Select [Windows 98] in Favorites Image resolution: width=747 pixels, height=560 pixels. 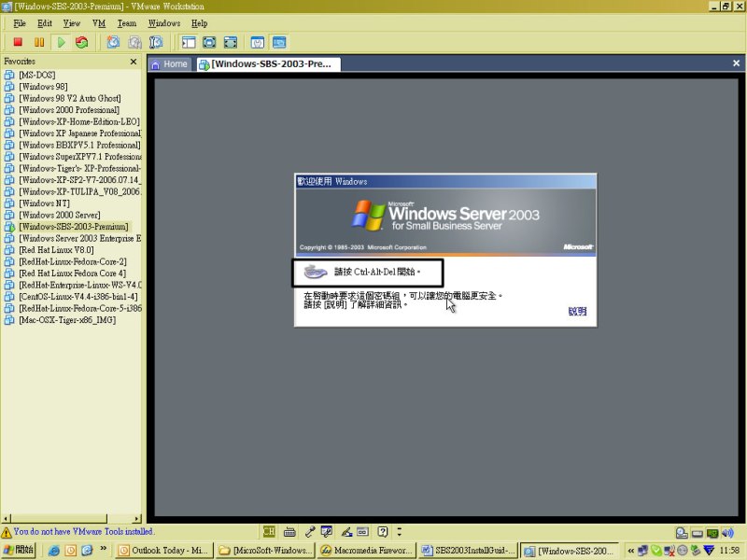pos(43,87)
